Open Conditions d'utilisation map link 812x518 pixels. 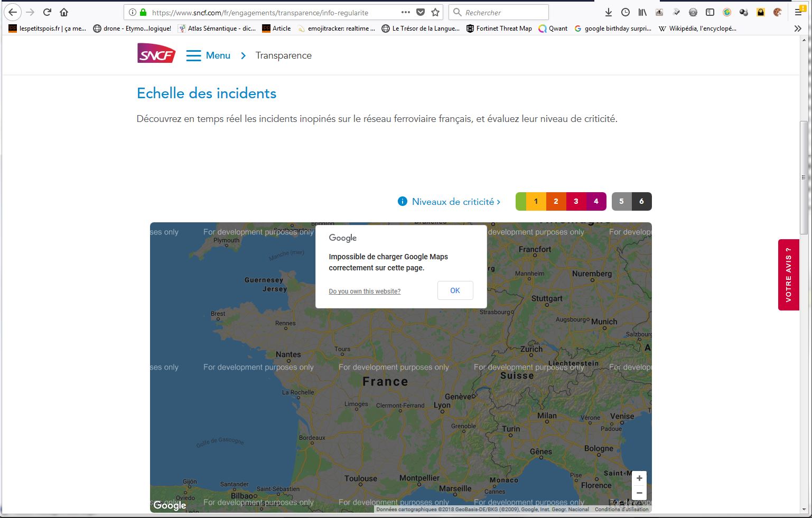621,510
